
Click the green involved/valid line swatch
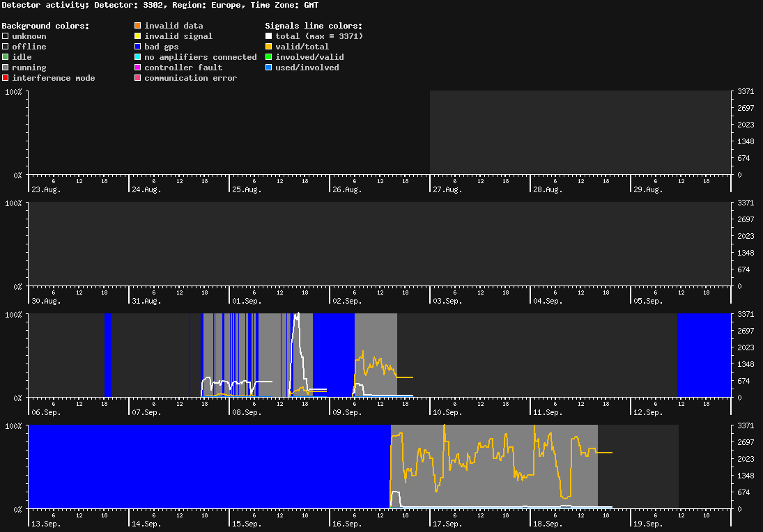(268, 57)
